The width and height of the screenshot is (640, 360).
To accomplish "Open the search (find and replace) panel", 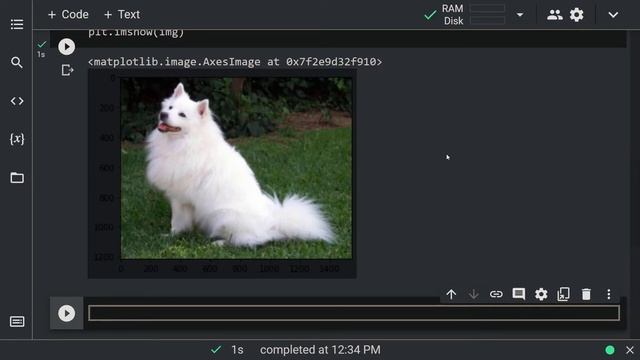I will (x=17, y=62).
